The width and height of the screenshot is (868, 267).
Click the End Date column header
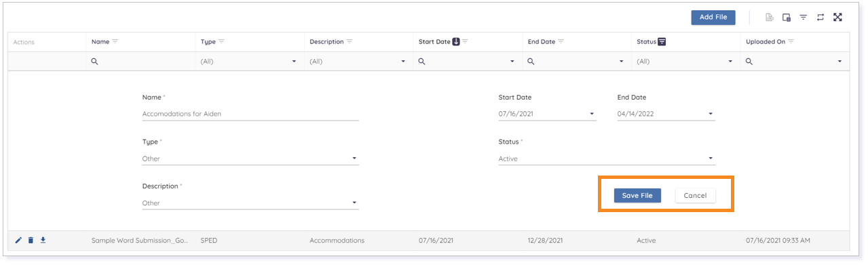point(576,42)
